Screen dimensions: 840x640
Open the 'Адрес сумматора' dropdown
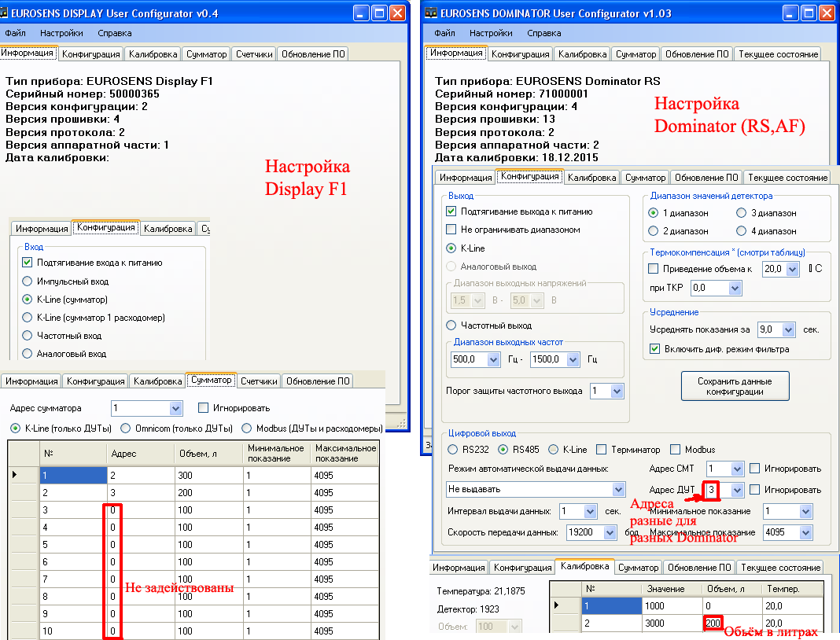point(175,409)
